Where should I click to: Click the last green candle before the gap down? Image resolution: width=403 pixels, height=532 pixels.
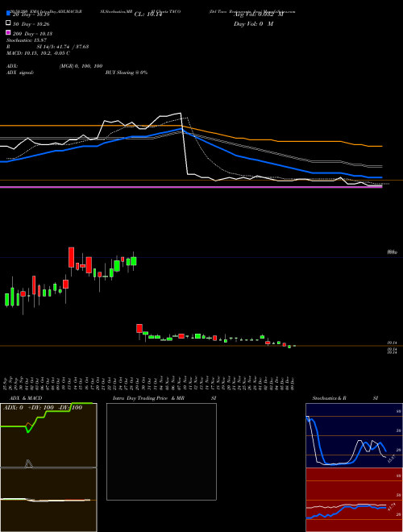click(134, 261)
